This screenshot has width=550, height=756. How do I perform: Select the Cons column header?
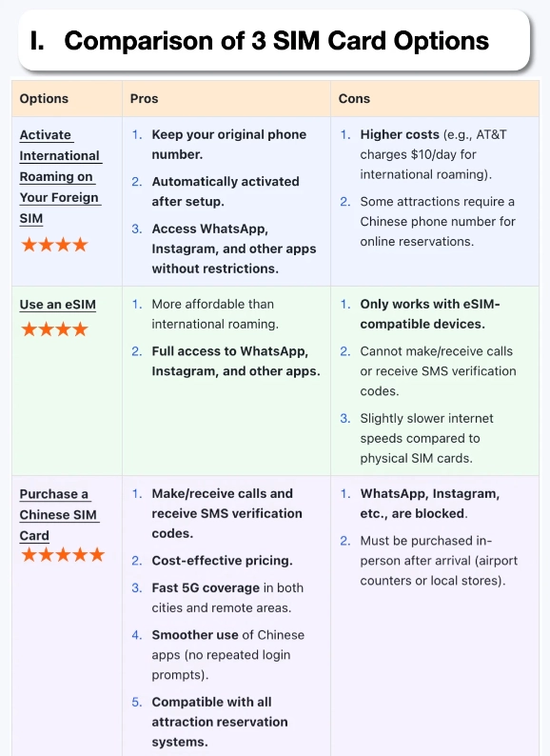354,98
